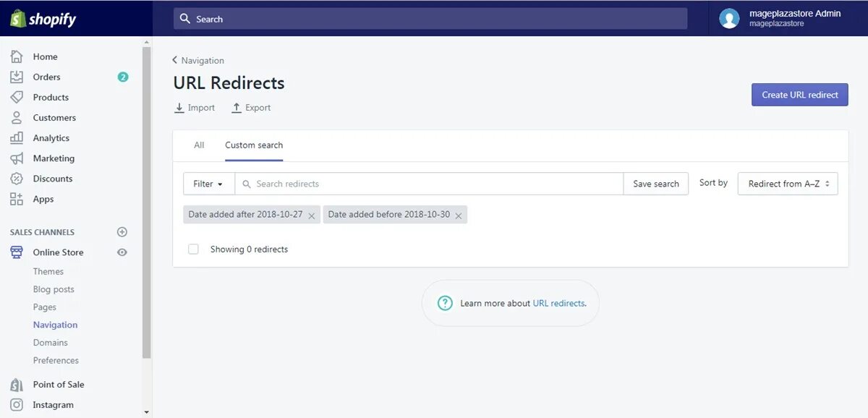Remove the 'Date added after 2018-10-27' filter
This screenshot has height=418, width=868.
[x=312, y=216]
